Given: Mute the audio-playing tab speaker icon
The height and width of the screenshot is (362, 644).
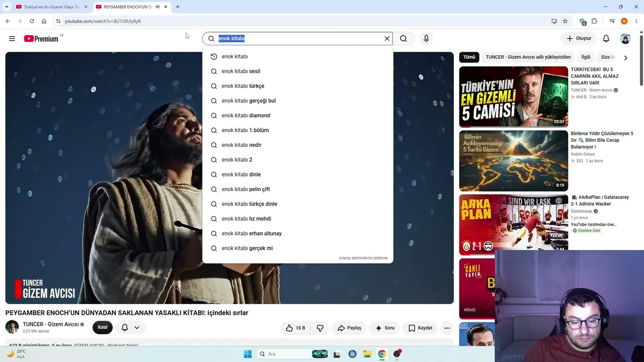Looking at the screenshot, I should tap(157, 7).
